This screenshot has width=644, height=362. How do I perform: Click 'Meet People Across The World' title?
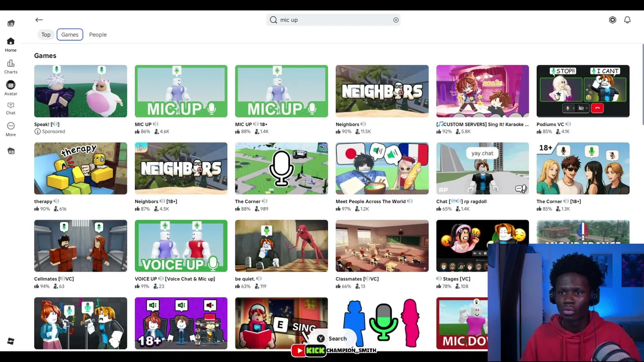(x=374, y=202)
